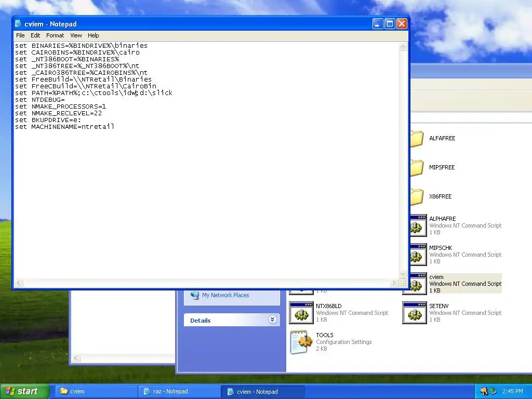Open the Help menu in Notepad
The height and width of the screenshot is (399, 532).
point(94,35)
